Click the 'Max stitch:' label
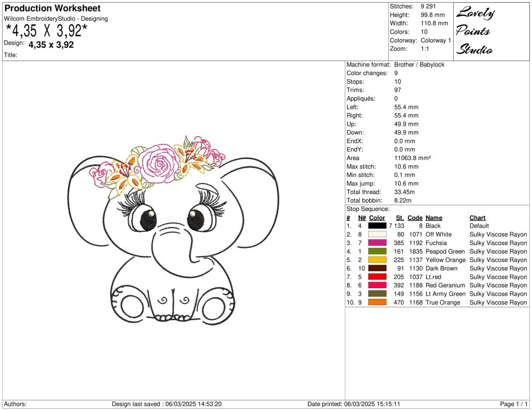This screenshot has height=411, width=532. point(361,166)
